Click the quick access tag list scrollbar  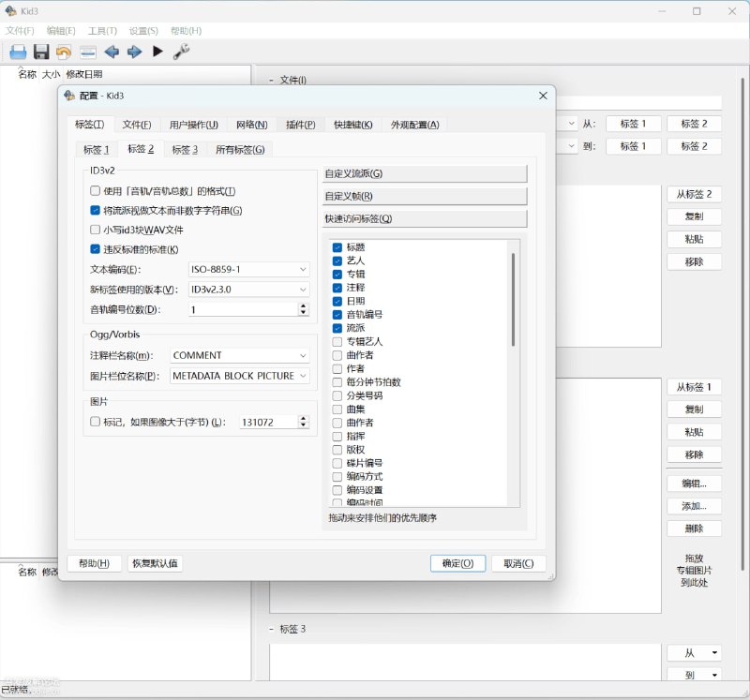(513, 299)
